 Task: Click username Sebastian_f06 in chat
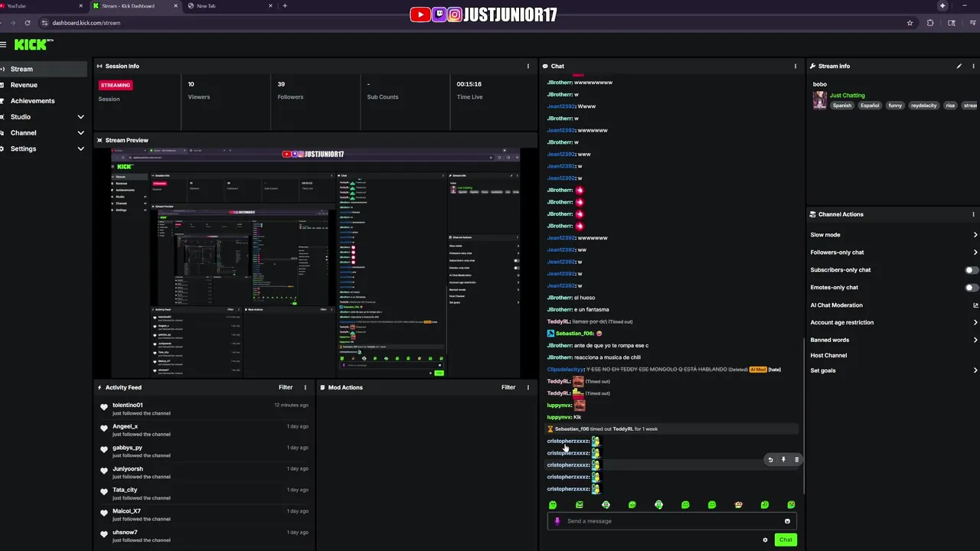[x=574, y=334]
